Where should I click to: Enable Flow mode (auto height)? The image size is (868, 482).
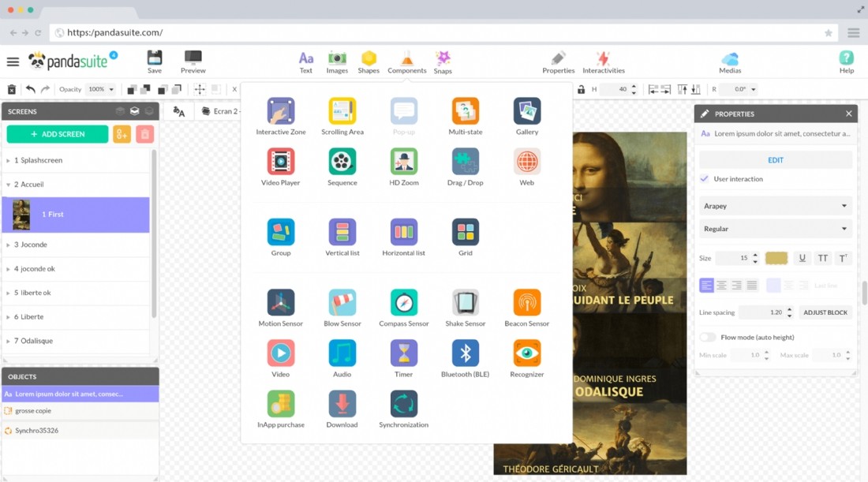708,337
